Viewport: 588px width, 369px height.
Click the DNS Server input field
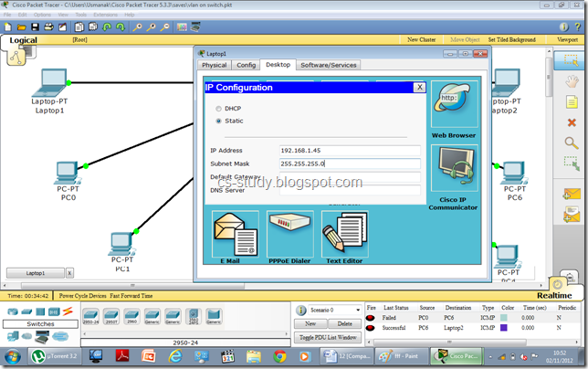pos(350,191)
